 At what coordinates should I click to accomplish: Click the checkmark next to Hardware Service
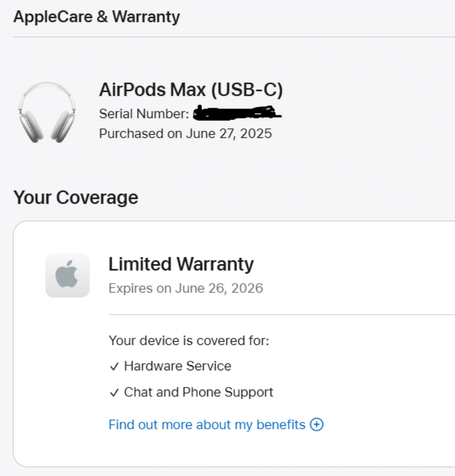pos(114,367)
